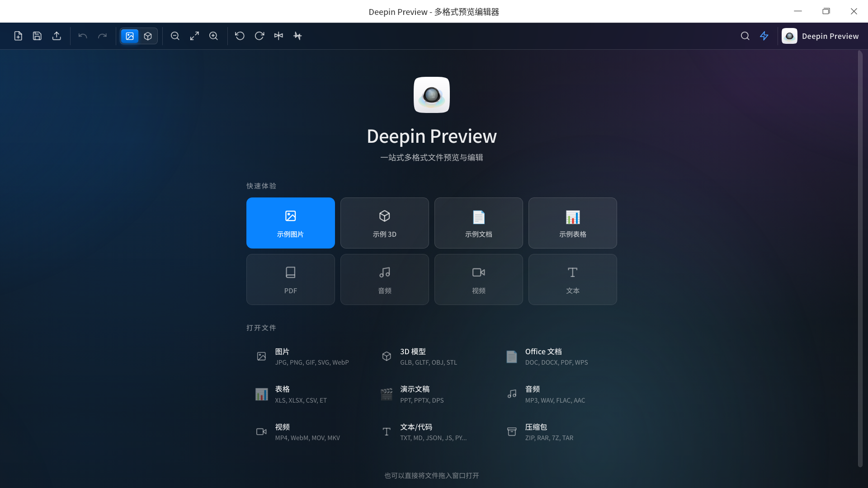Select the 文本 quick experience card
This screenshot has height=488, width=868.
(573, 279)
